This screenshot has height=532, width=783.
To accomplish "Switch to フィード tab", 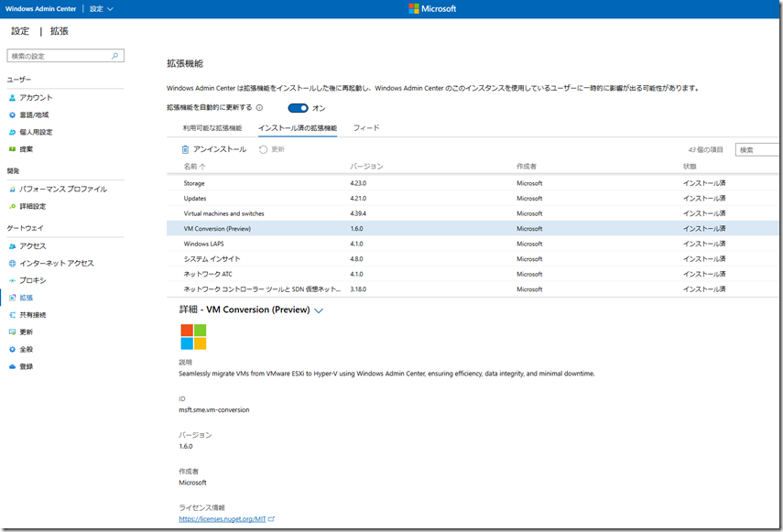I will click(x=366, y=128).
